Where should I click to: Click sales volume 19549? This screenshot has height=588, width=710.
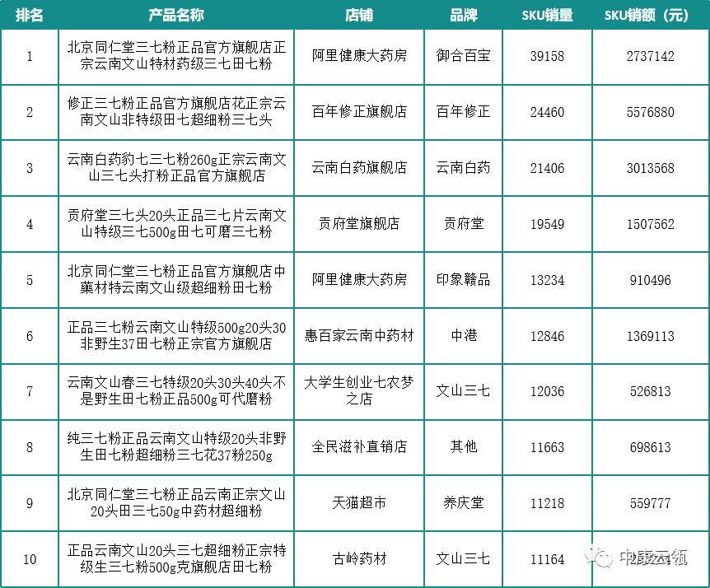click(x=547, y=224)
